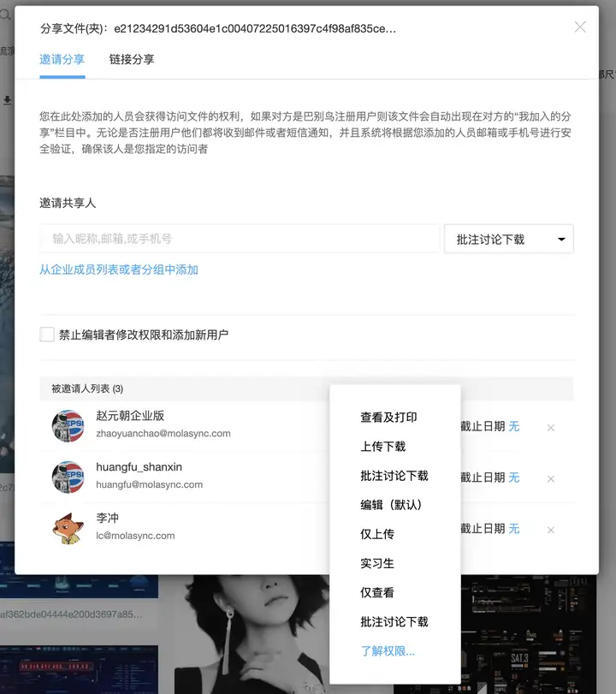Image resolution: width=616 pixels, height=694 pixels.
Task: Select 上传下载 permission option
Action: tap(382, 446)
